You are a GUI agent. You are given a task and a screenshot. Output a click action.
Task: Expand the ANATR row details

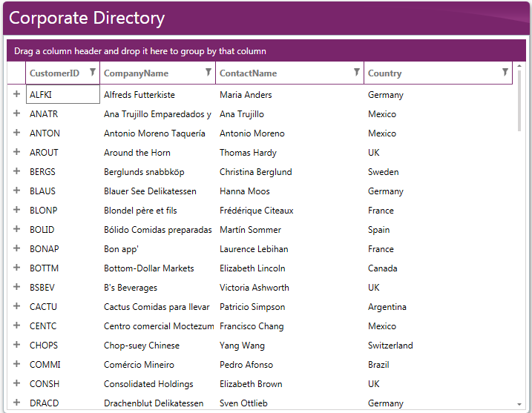[16, 113]
